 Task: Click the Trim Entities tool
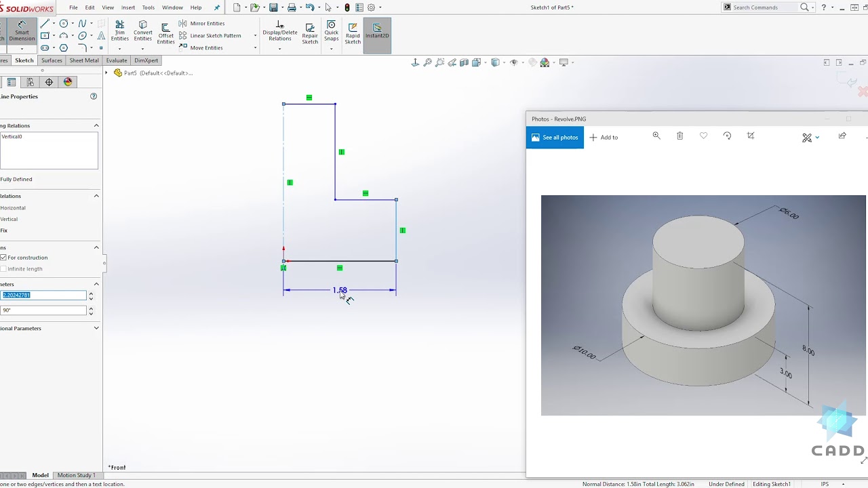click(x=120, y=31)
